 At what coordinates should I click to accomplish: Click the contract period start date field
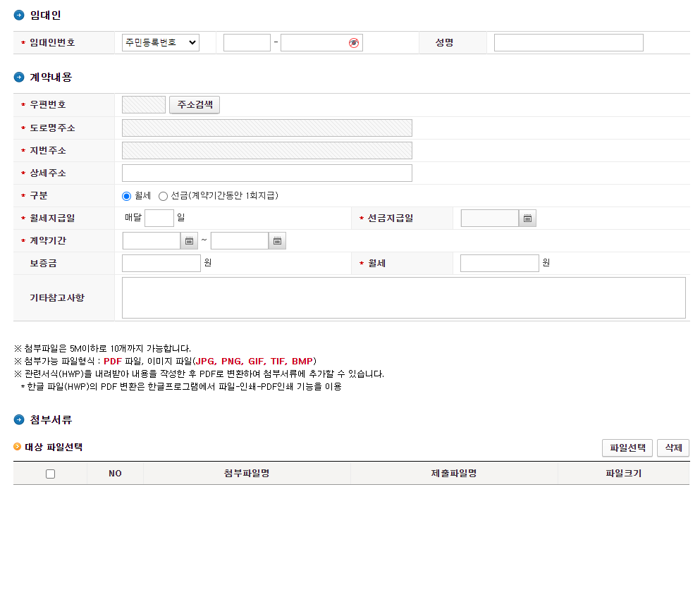152,241
